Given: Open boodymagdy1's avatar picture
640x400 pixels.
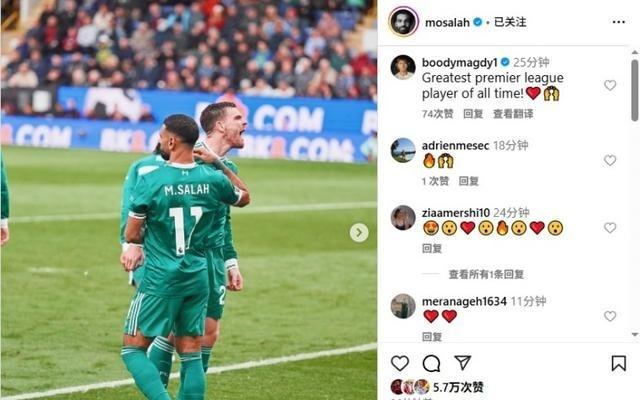Looking at the screenshot, I should coord(403,67).
